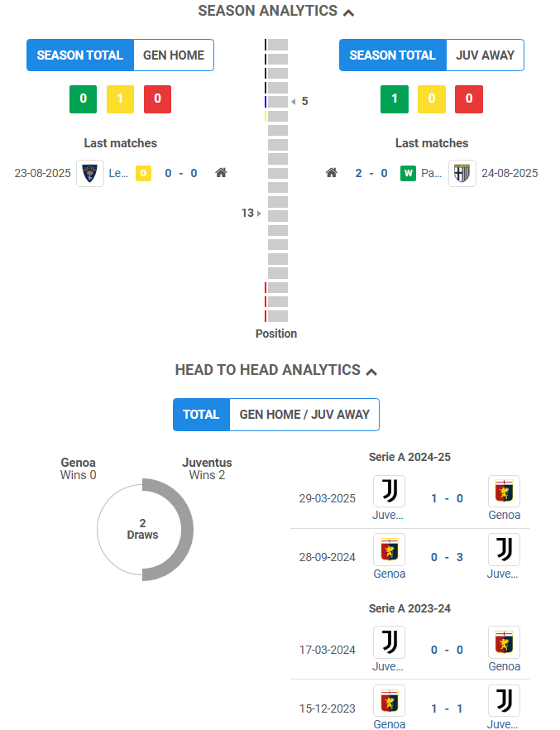Switch Juventus stats to JUV AWAY
This screenshot has height=730, width=560.
tap(486, 55)
